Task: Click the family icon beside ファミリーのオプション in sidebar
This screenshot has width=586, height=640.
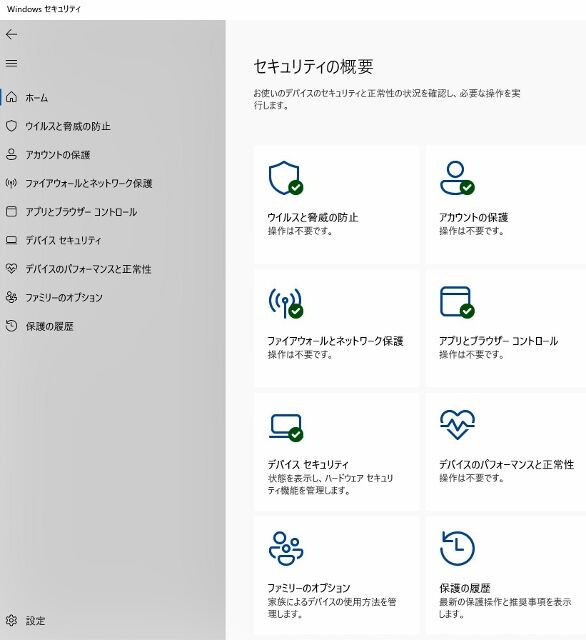Action: pyautogui.click(x=11, y=297)
